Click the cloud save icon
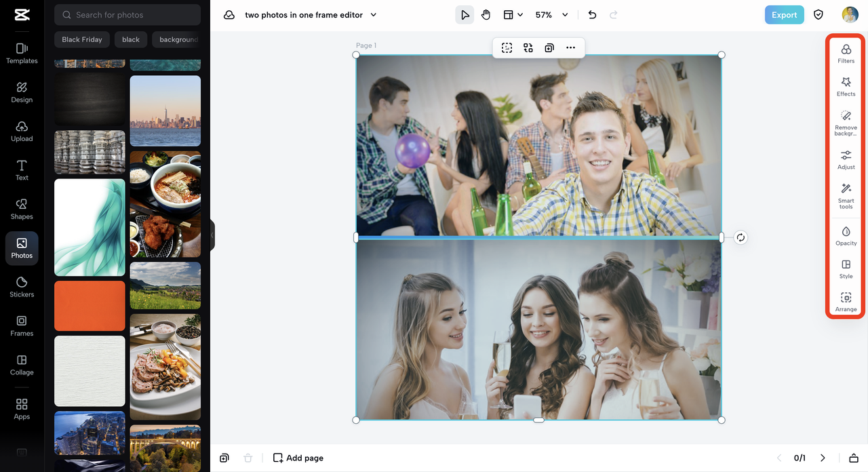 (x=229, y=15)
